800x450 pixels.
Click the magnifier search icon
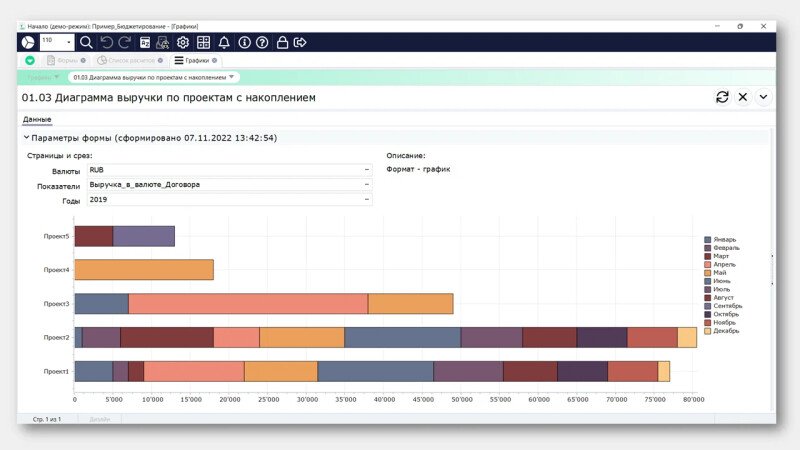point(86,42)
